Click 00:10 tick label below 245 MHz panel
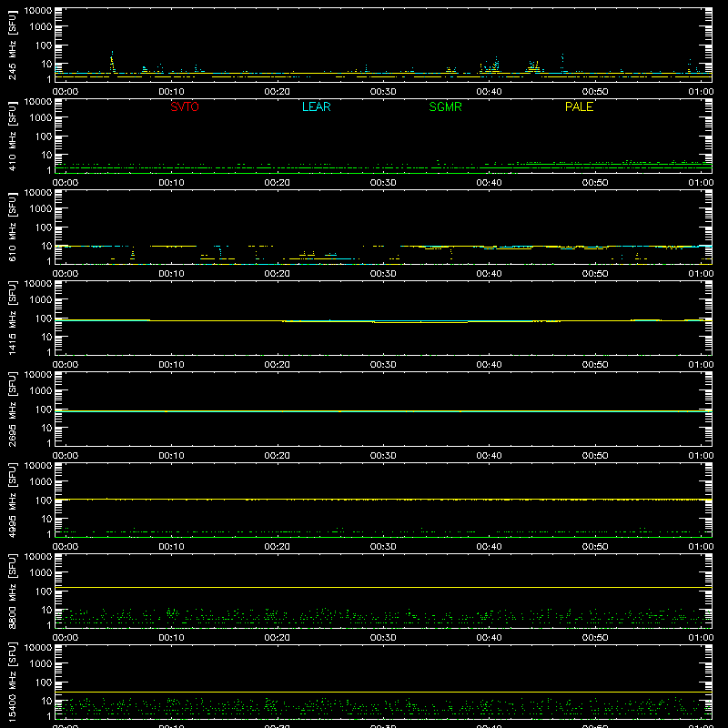Screen dimensions: 728x728 171,92
